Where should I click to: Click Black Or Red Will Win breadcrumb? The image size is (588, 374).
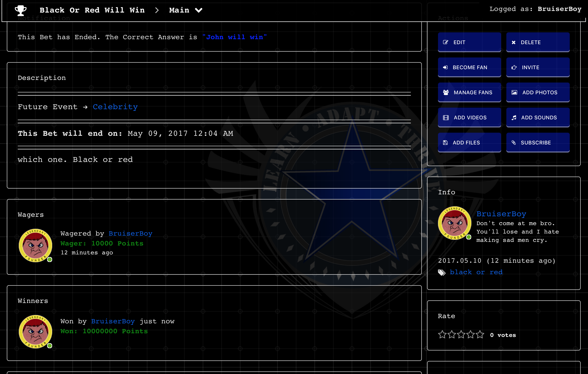[x=92, y=10]
